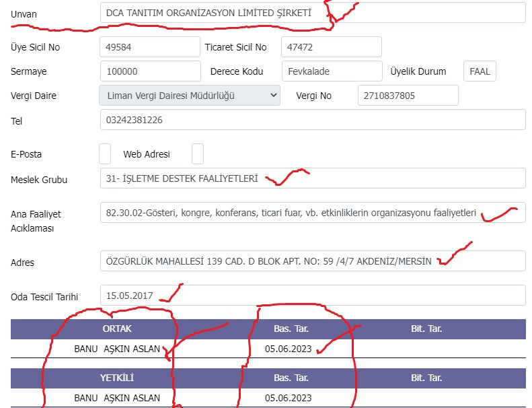Click the Üye Sicil No label
Viewport: 532px width, 408px height.
click(x=35, y=47)
